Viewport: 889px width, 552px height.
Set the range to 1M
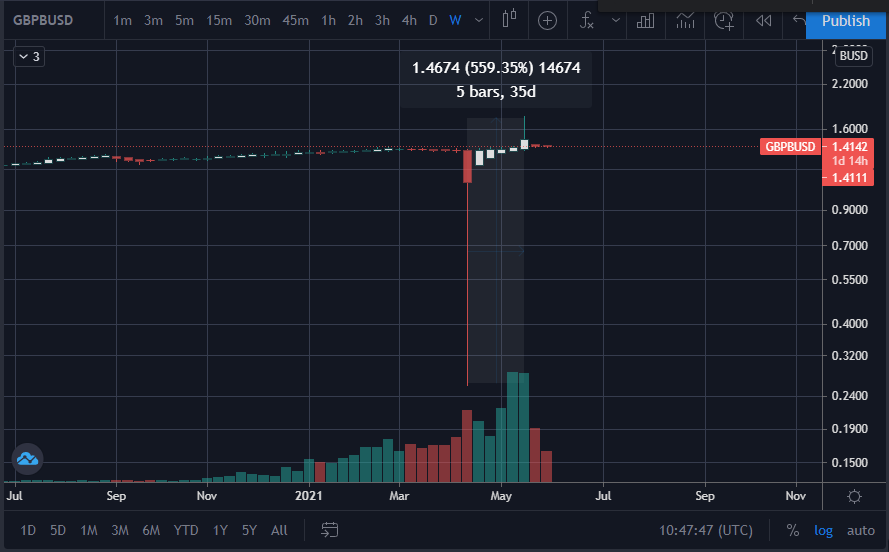pos(88,530)
